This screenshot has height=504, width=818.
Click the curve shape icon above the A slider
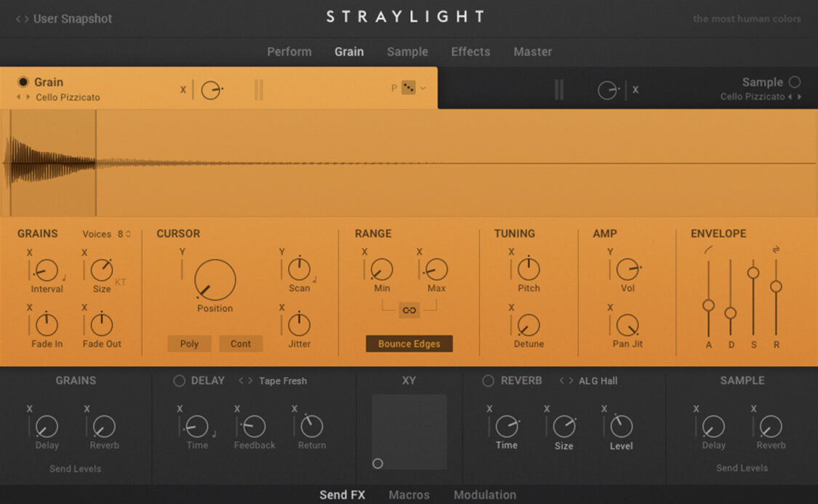point(709,249)
